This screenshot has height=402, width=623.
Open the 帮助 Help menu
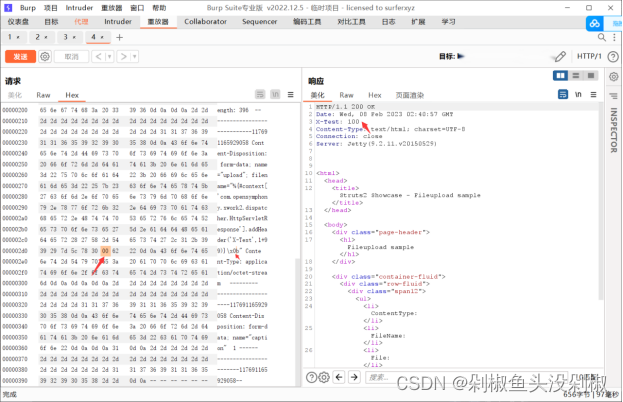(x=159, y=8)
